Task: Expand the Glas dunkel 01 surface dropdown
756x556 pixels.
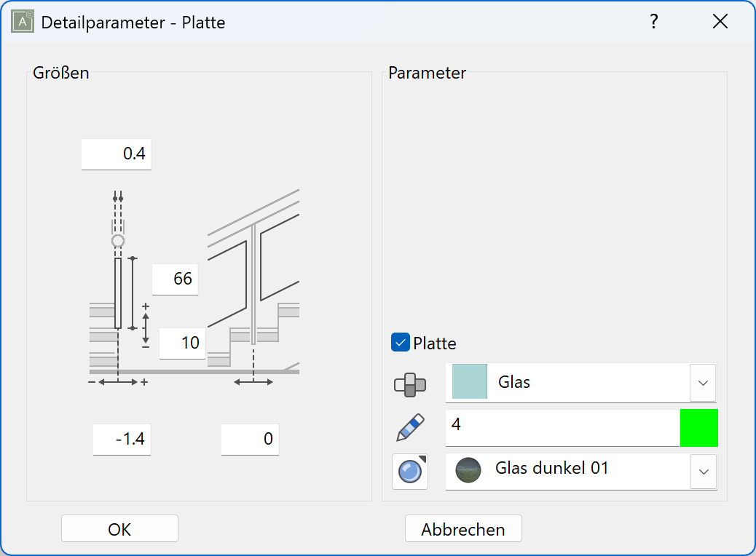Action: (703, 472)
